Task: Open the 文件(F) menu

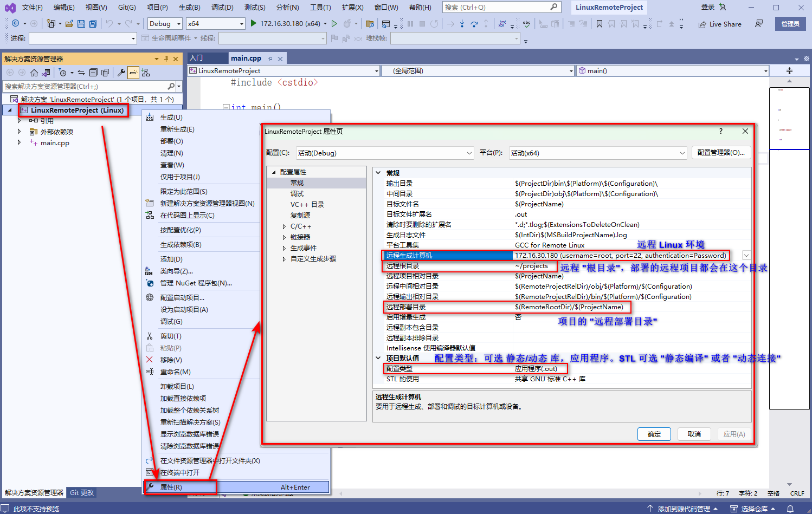Action: [x=33, y=8]
